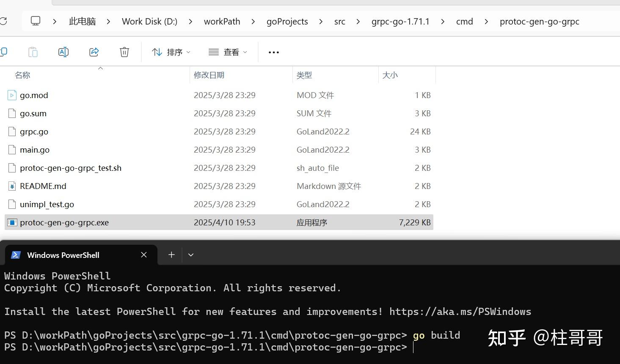Open the go.mod file
The height and width of the screenshot is (364, 620).
pos(33,95)
